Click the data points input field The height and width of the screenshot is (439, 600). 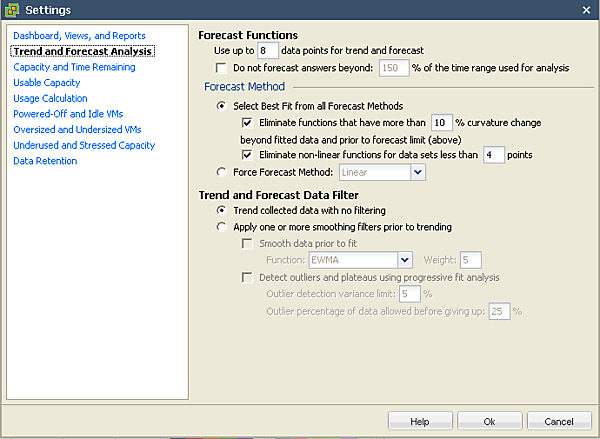(x=266, y=50)
